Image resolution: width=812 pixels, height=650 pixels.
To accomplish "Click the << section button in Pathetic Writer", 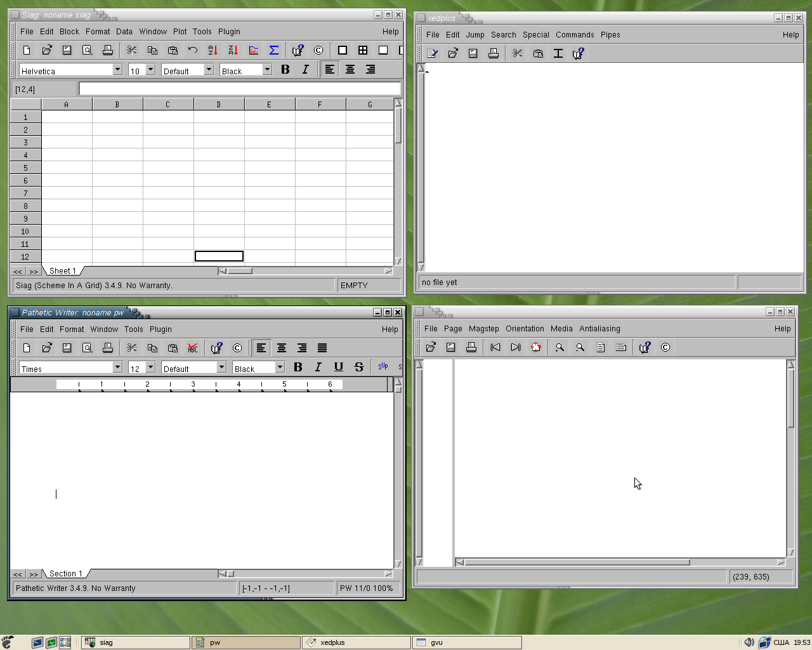I will pos(18,574).
